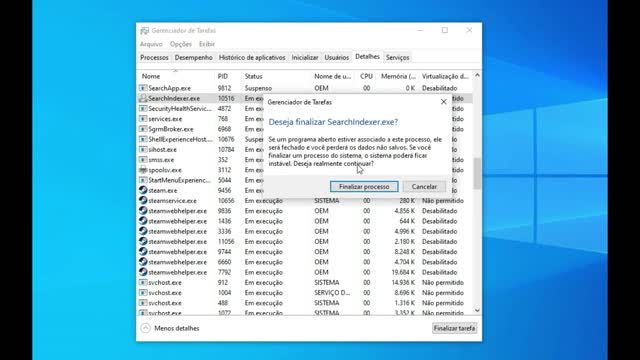Click PID value 912 of svchost.exe
The height and width of the screenshot is (360, 640).
point(222,282)
